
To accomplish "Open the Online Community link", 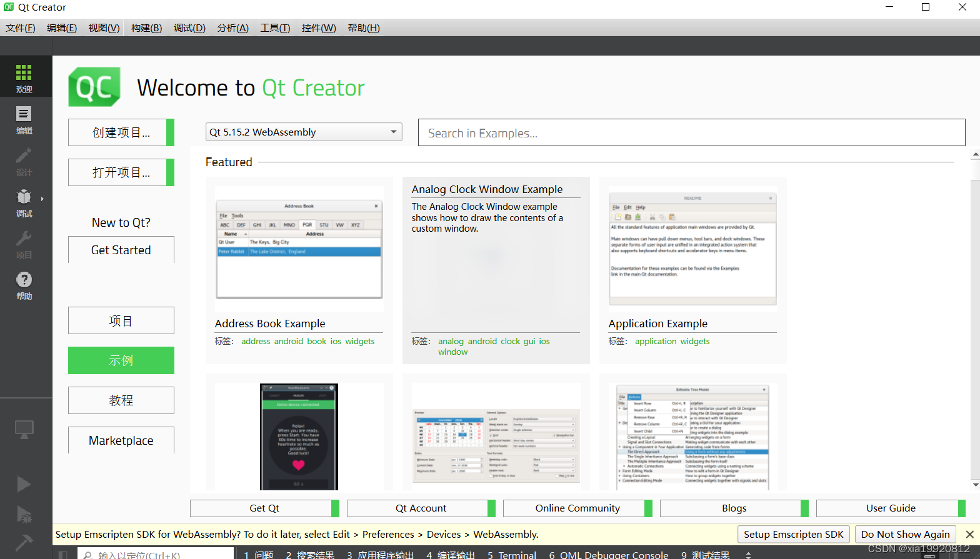I will tap(577, 508).
